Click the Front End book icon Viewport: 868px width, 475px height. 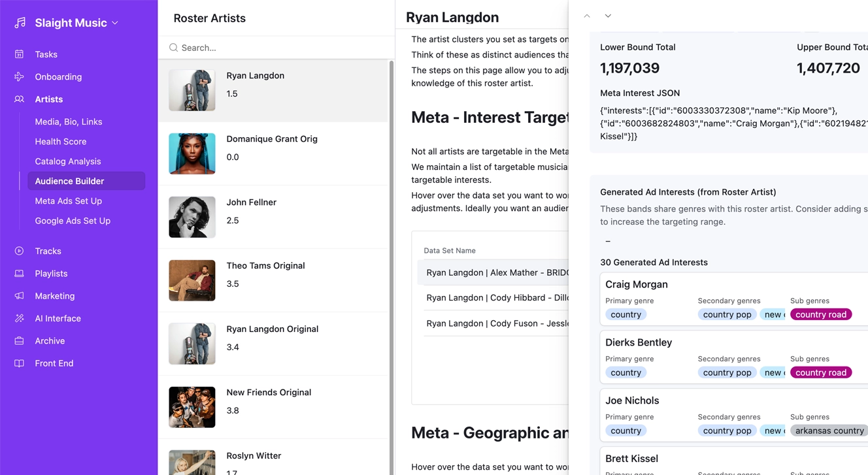18,363
